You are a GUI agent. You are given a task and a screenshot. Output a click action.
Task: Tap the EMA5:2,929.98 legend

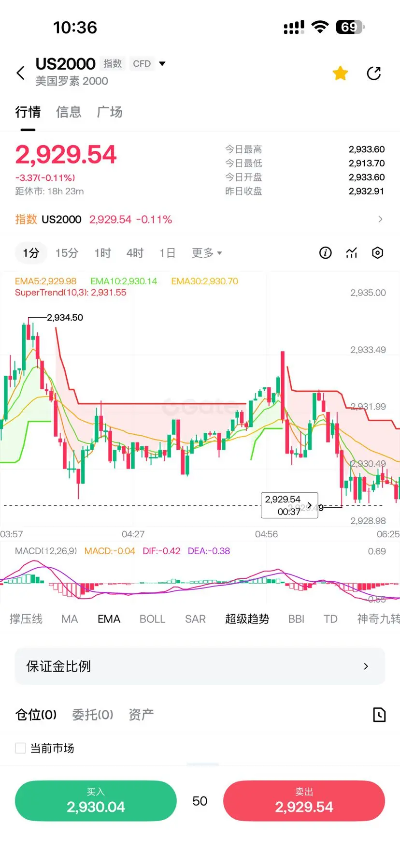click(x=45, y=281)
